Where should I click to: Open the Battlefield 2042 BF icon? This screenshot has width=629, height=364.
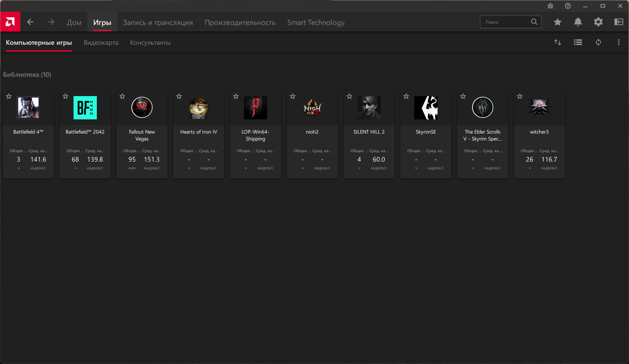click(85, 108)
